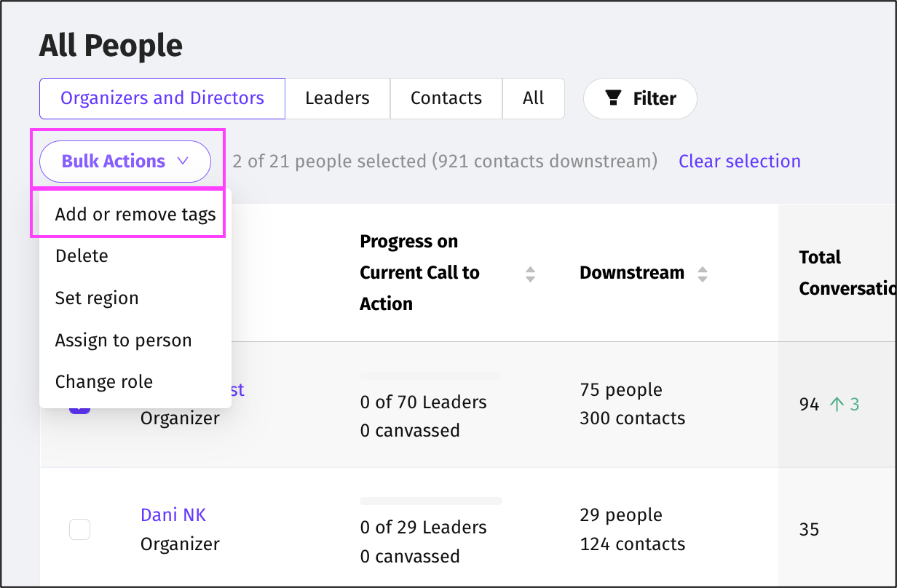
Task: Switch to the Contacts tab
Action: point(446,98)
